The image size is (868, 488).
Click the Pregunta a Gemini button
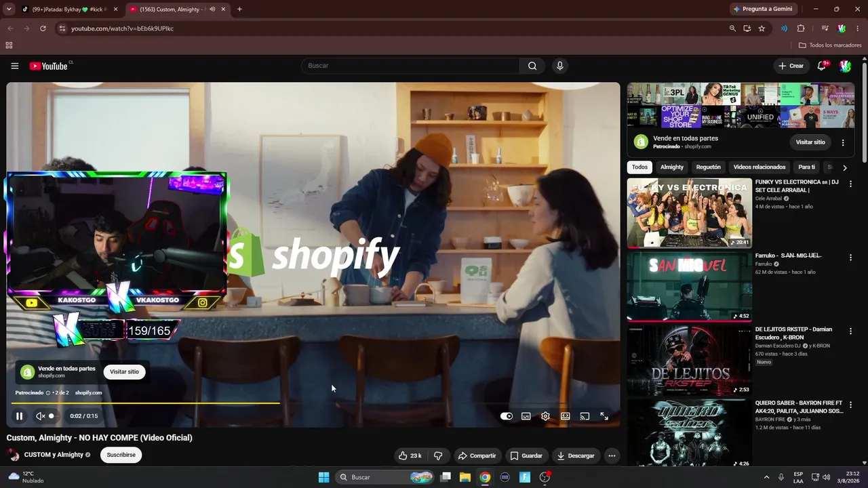tap(763, 9)
